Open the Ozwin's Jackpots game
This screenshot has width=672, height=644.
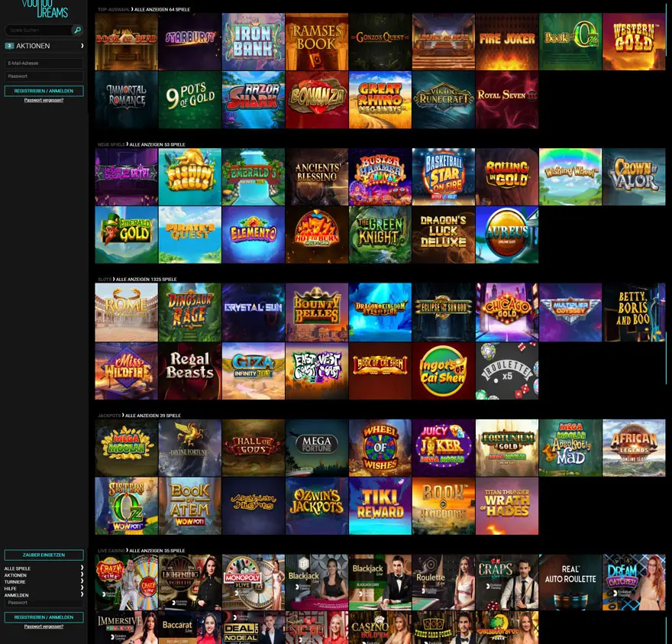pyautogui.click(x=317, y=506)
